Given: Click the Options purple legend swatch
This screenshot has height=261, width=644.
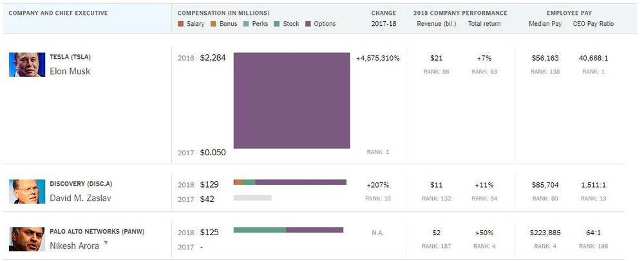Looking at the screenshot, I should 308,24.
